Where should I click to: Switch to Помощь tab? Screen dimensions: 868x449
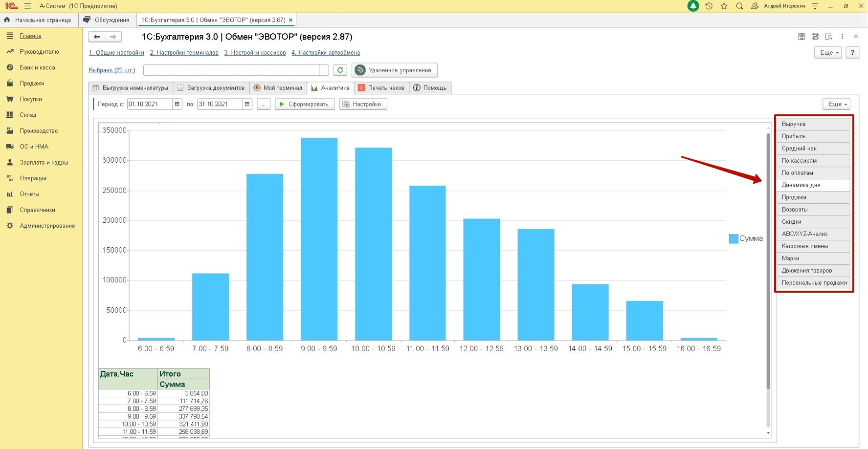(x=430, y=88)
